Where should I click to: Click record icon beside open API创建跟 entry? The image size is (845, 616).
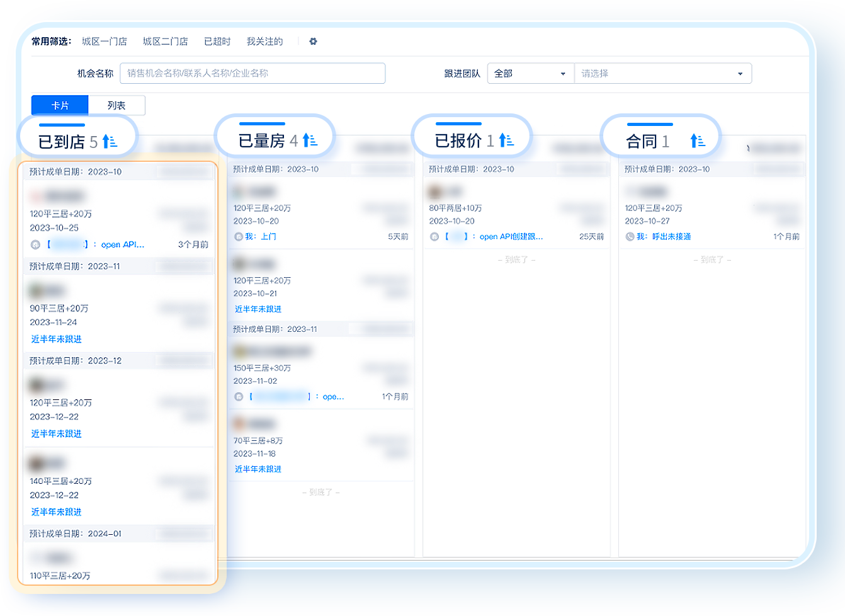pos(434,237)
